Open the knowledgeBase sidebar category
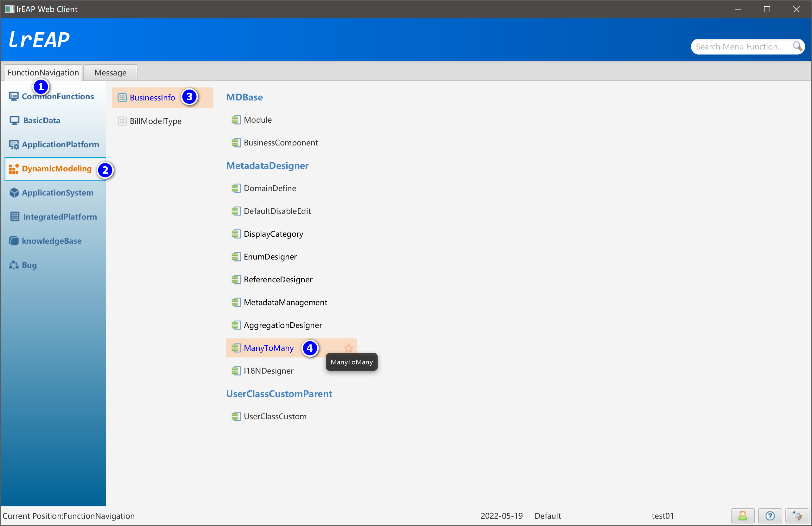The image size is (812, 526). pos(54,241)
